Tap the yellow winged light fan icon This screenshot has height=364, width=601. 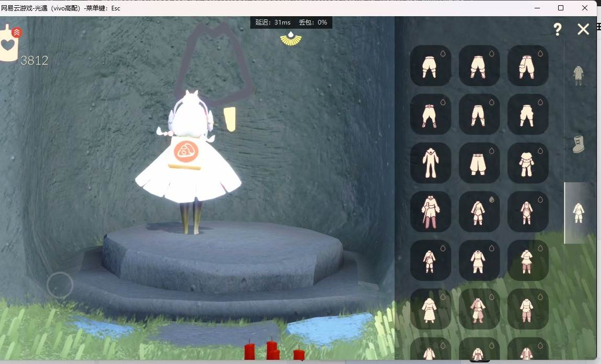click(291, 38)
